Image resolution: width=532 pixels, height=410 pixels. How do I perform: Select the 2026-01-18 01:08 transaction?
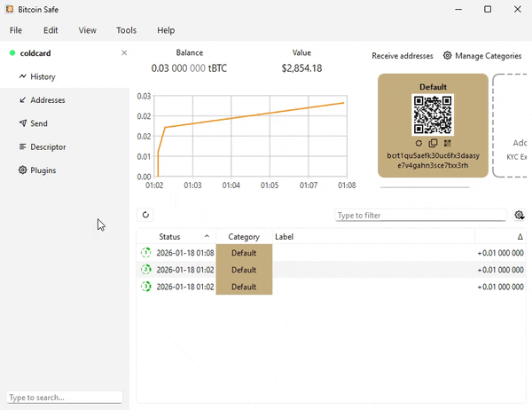pyautogui.click(x=331, y=253)
